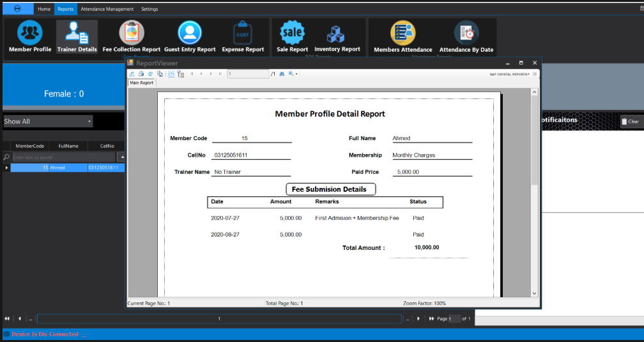Toggle the group tree in ReportViewer toolbar
Image resolution: width=644 pixels, height=342 pixels.
tap(181, 74)
